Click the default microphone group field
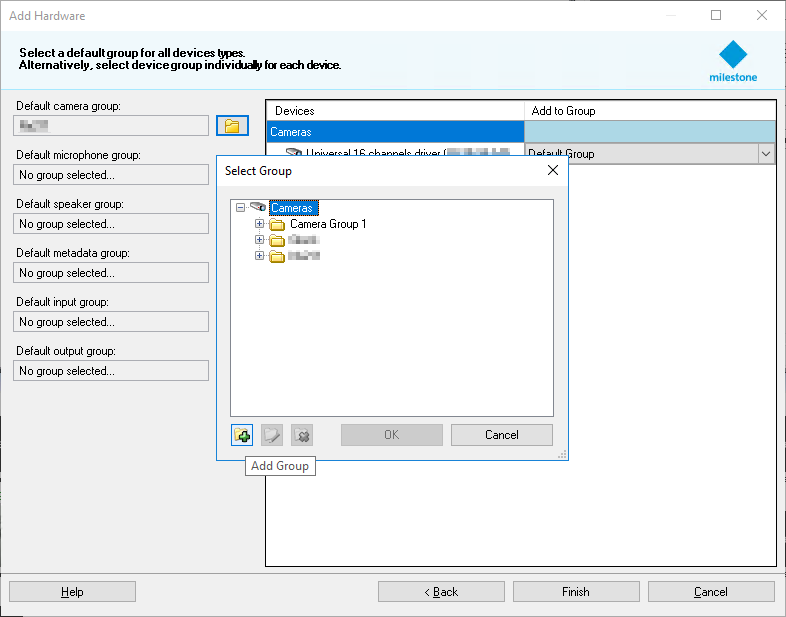The height and width of the screenshot is (617, 786). (111, 175)
